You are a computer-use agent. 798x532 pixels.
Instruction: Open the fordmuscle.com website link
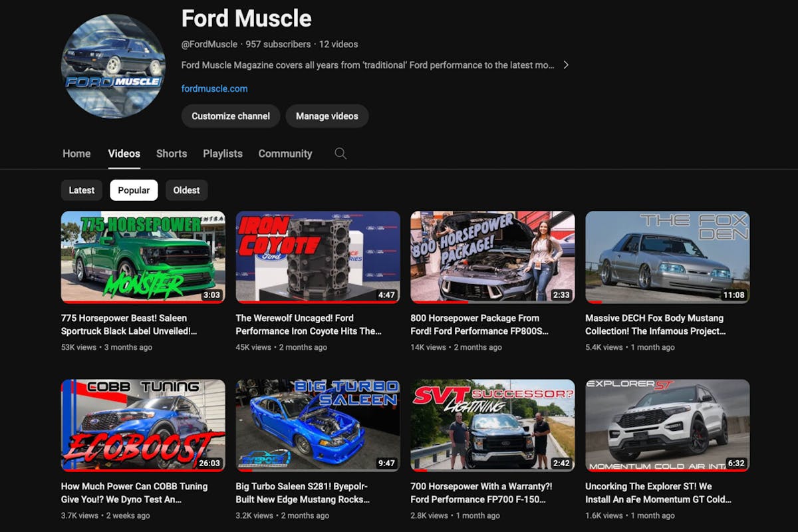pyautogui.click(x=213, y=88)
